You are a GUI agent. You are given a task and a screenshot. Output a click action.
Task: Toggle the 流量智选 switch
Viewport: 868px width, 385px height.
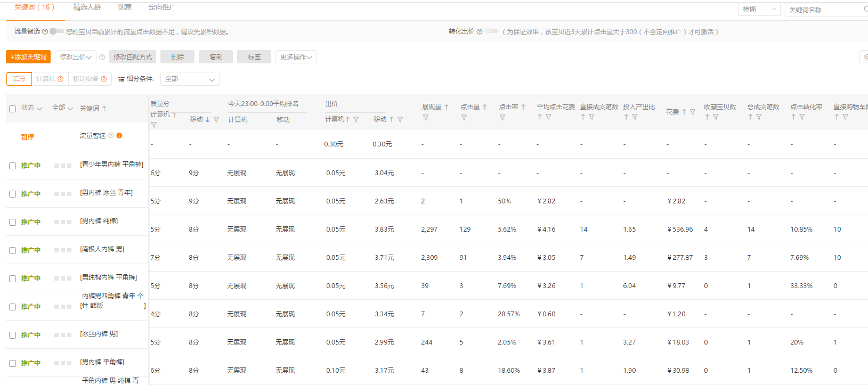coord(56,31)
